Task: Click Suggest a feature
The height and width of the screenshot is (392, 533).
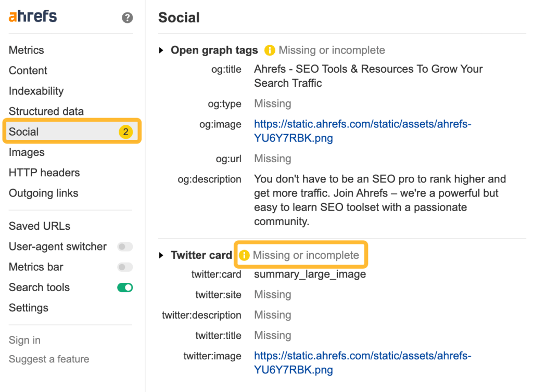Action: [x=49, y=359]
